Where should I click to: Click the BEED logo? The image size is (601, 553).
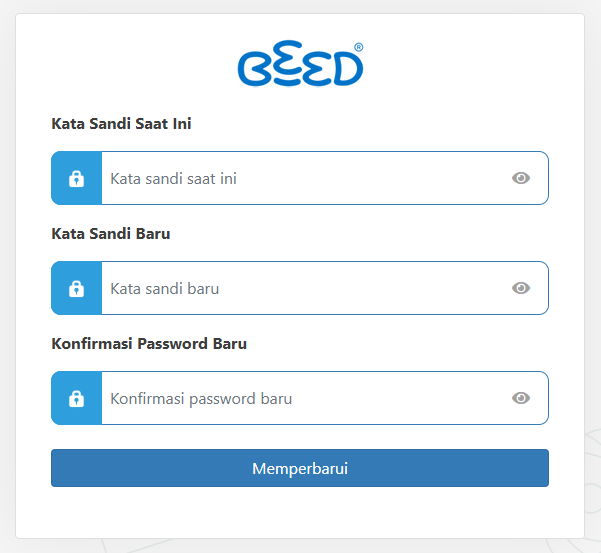tap(300, 63)
